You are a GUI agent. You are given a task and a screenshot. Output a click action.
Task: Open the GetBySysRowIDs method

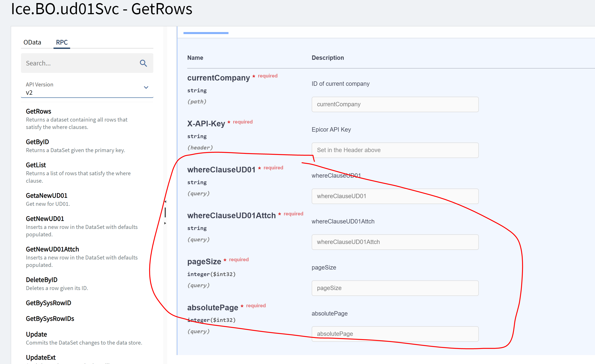pos(50,318)
